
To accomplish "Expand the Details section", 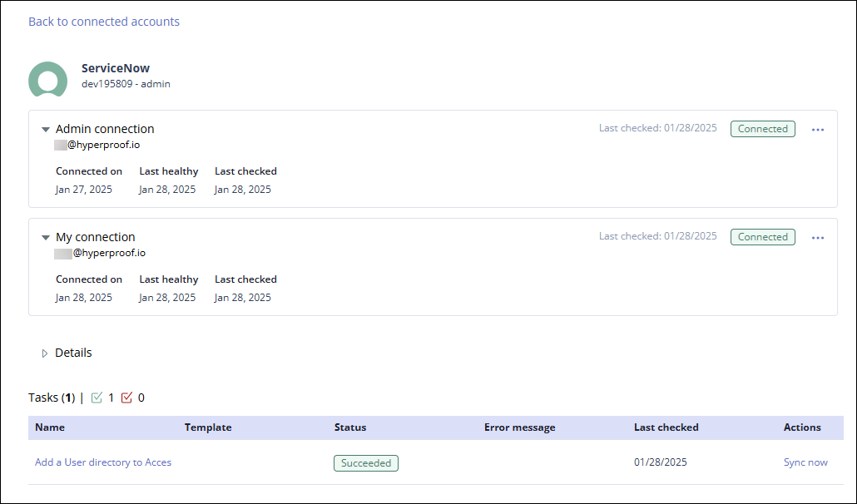I will click(45, 353).
